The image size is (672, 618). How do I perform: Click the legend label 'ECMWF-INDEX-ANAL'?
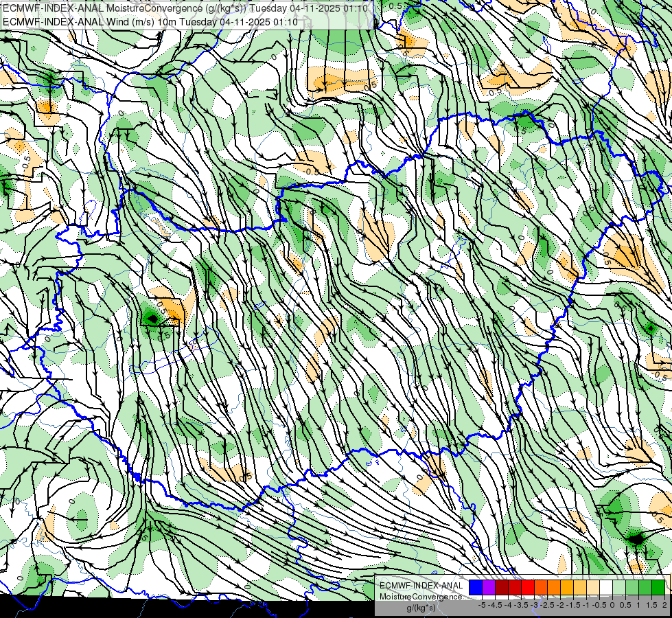pyautogui.click(x=421, y=586)
